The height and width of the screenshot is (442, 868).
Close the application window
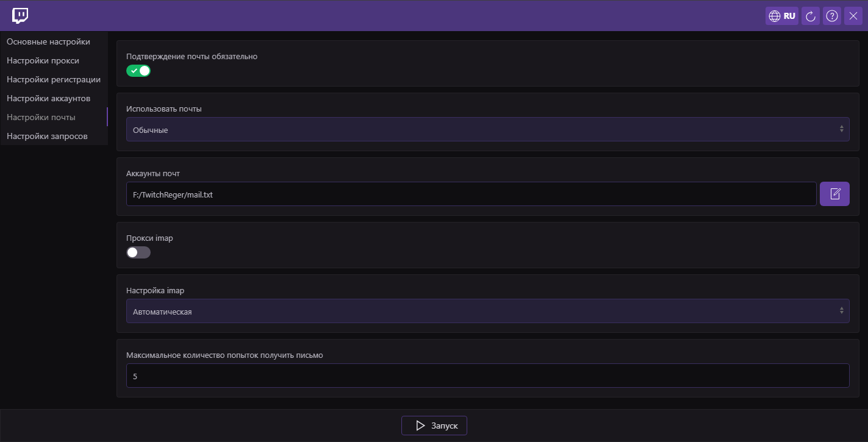(x=853, y=16)
